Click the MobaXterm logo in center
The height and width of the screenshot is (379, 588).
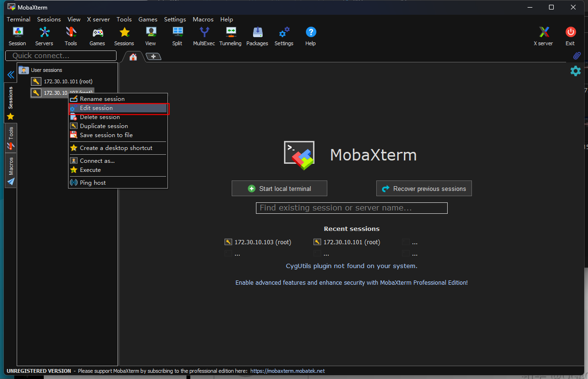coord(299,155)
